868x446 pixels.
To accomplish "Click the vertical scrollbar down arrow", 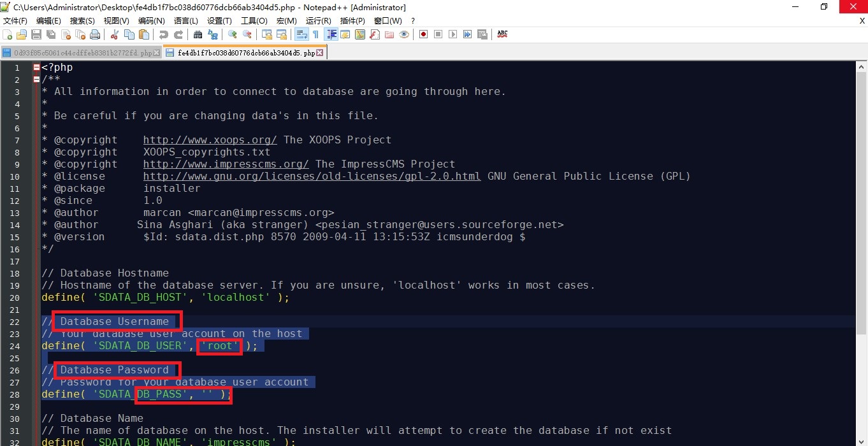I will coord(862,441).
